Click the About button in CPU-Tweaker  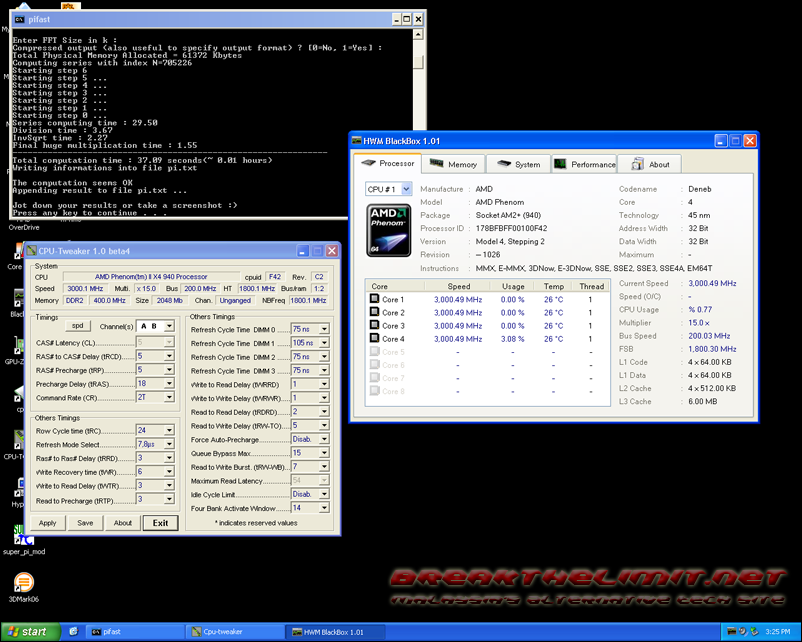tap(123, 523)
